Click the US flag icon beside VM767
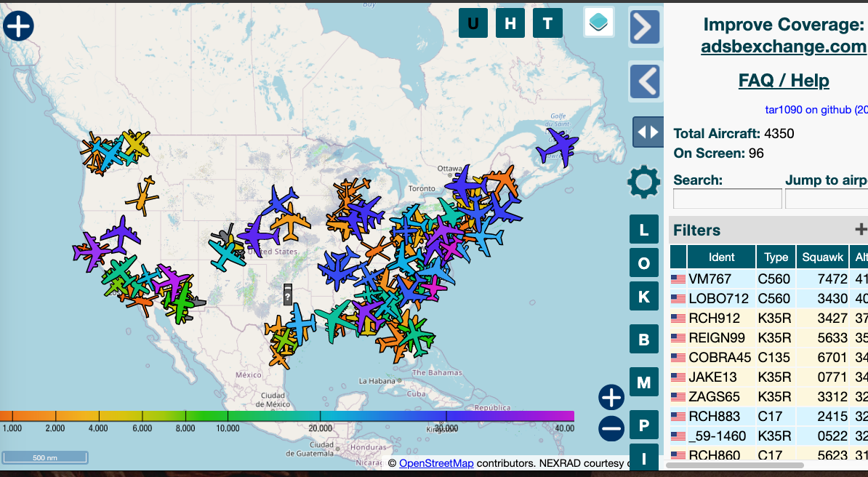 [678, 279]
